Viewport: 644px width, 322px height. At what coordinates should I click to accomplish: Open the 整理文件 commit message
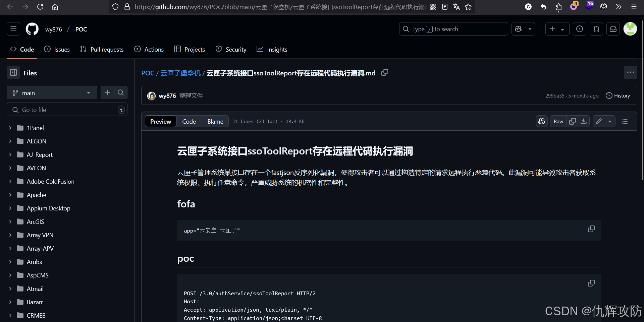tap(191, 96)
